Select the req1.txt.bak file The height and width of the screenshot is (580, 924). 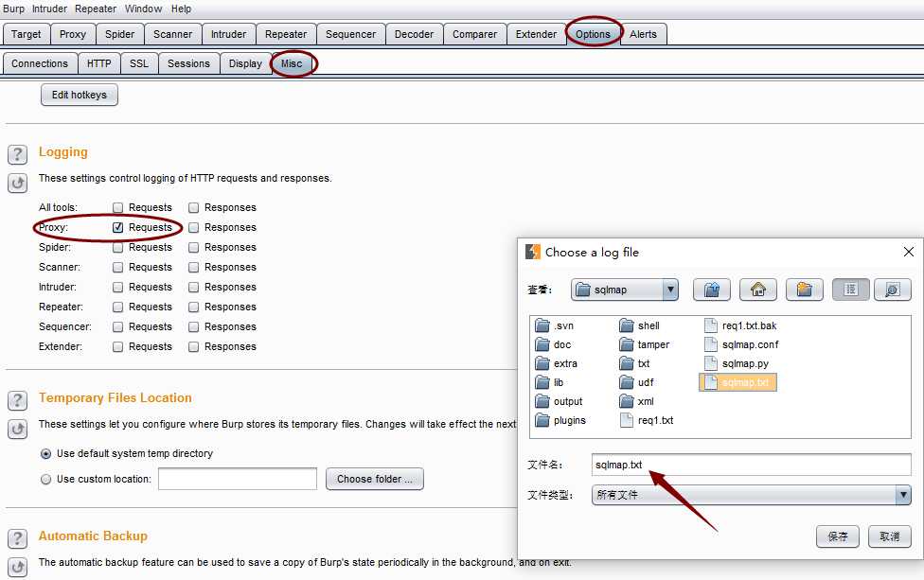(740, 325)
